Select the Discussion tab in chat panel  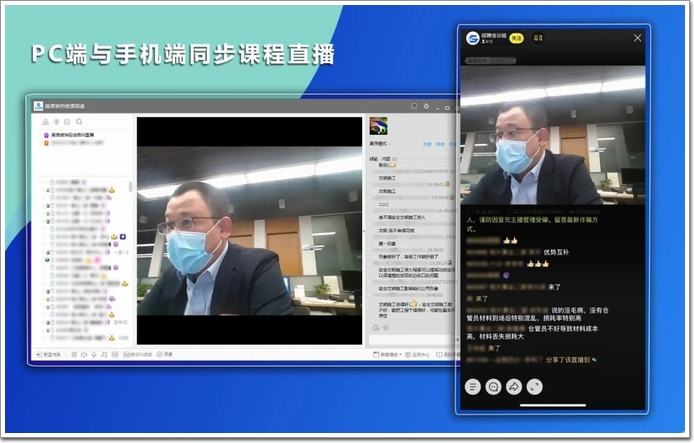(374, 158)
